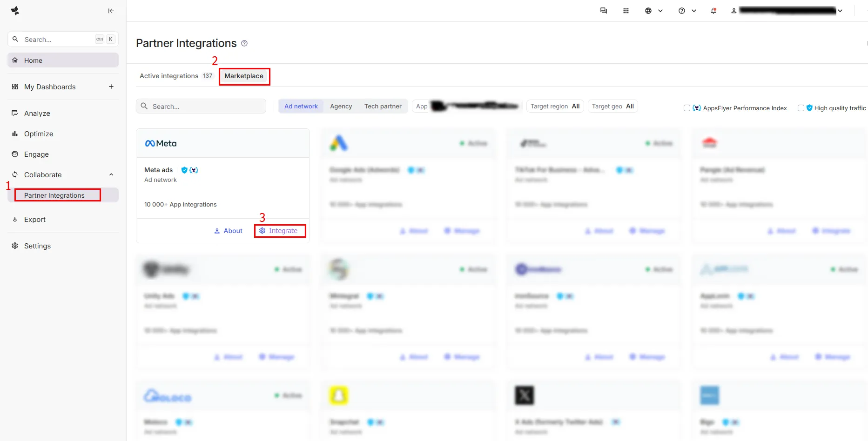Open Export in sidebar
The height and width of the screenshot is (441, 868).
(x=35, y=219)
